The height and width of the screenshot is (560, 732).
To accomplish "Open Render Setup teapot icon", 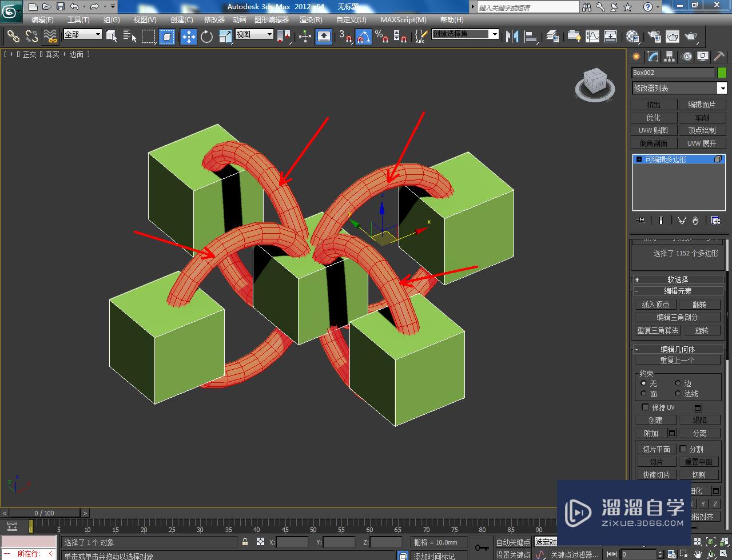I will [x=654, y=37].
